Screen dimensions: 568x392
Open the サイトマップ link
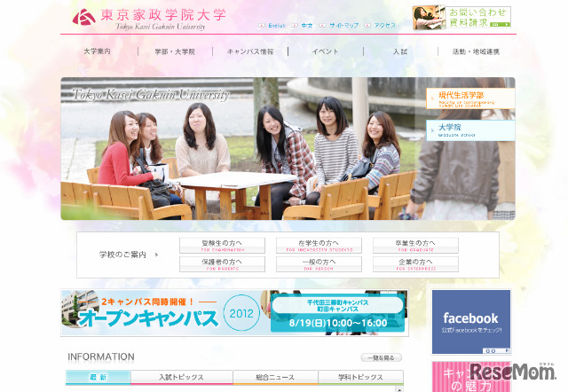(x=343, y=26)
